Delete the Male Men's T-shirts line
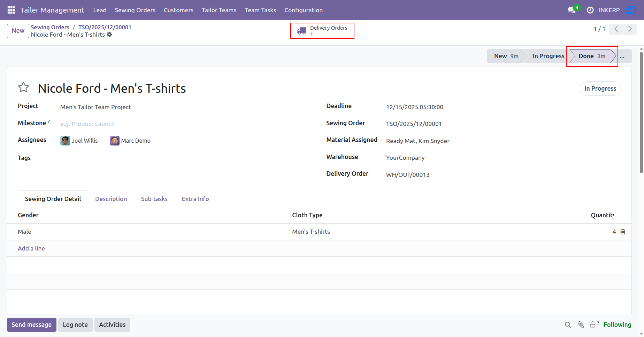 [623, 232]
